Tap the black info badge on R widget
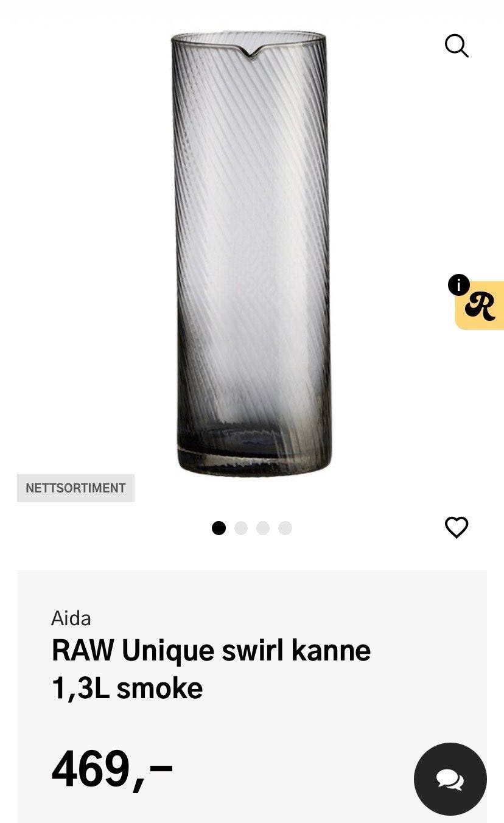This screenshot has width=504, height=823. click(458, 284)
